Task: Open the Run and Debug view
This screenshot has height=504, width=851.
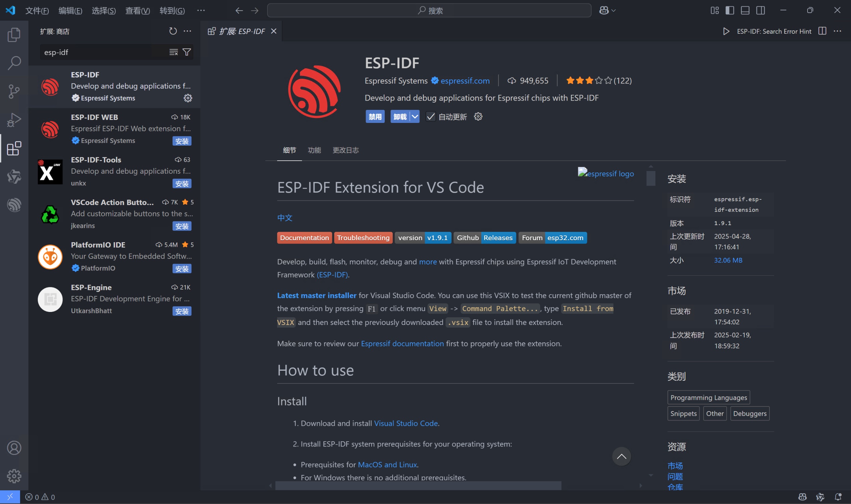Action: pos(14,120)
